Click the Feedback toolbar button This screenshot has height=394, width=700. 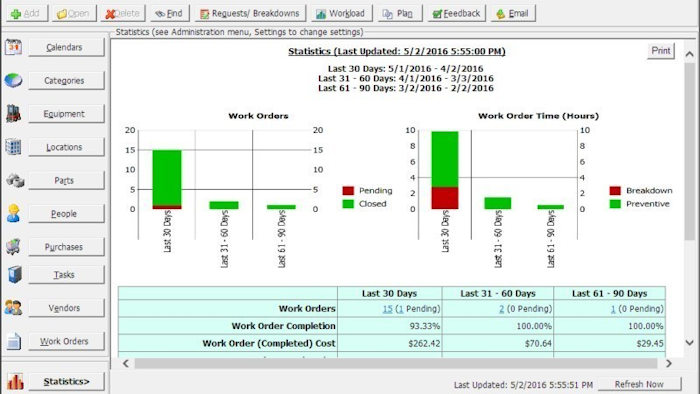pyautogui.click(x=456, y=13)
